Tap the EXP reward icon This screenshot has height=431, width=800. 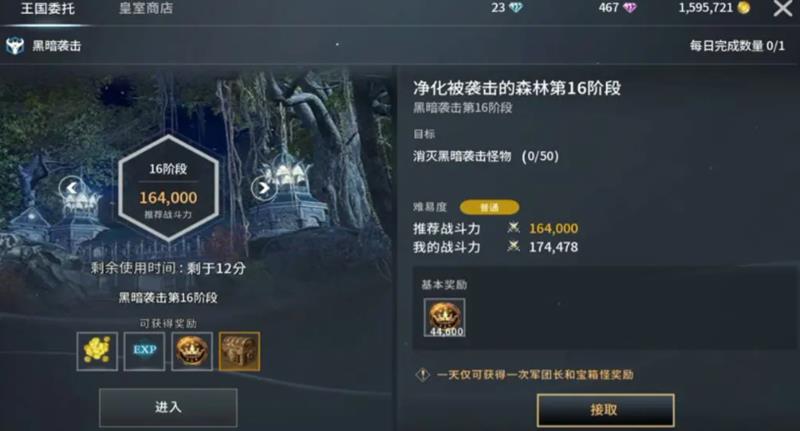[x=144, y=351]
